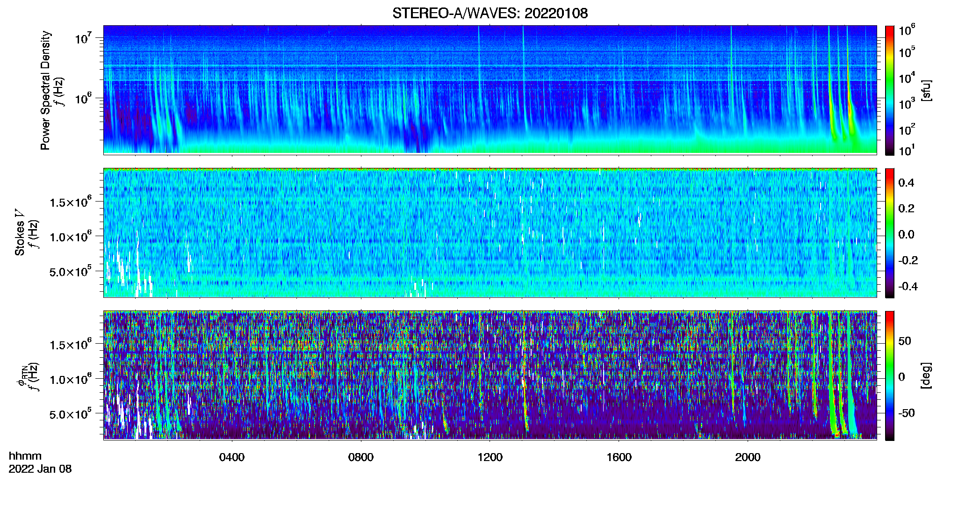Click the 5.0×10^5 tick in Stokes V panel
Image resolution: width=980 pixels, height=505 pixels.
tap(71, 271)
